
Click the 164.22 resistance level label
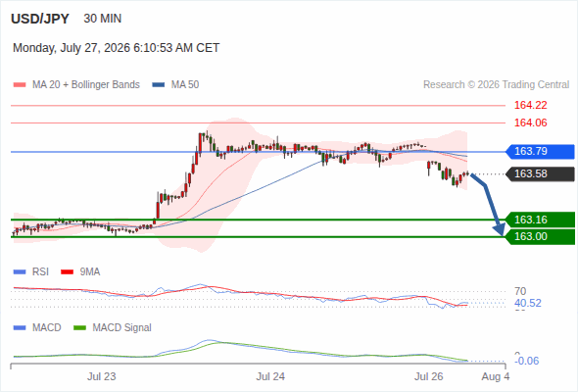[530, 105]
